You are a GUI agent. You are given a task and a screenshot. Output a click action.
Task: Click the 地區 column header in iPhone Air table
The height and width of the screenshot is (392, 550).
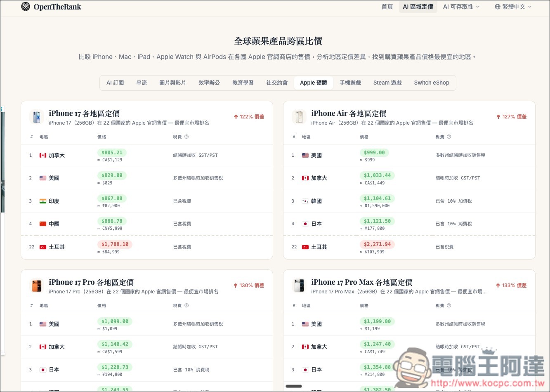306,137
